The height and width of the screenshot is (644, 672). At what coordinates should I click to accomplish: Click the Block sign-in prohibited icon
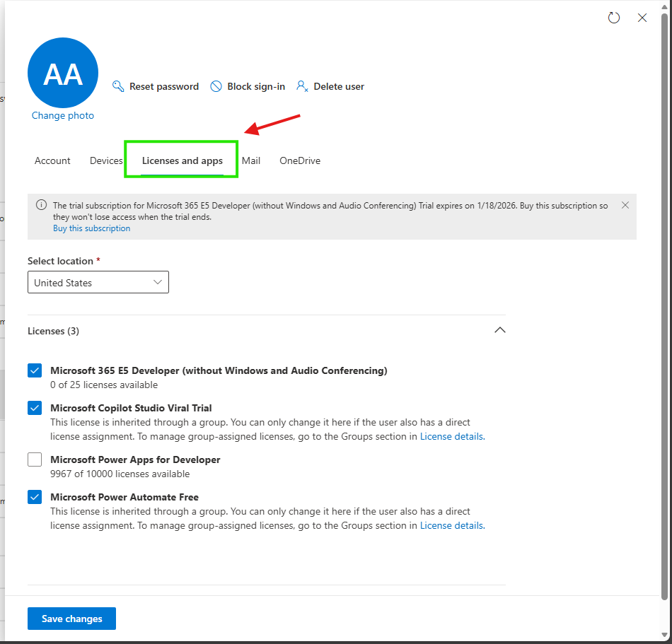[216, 86]
